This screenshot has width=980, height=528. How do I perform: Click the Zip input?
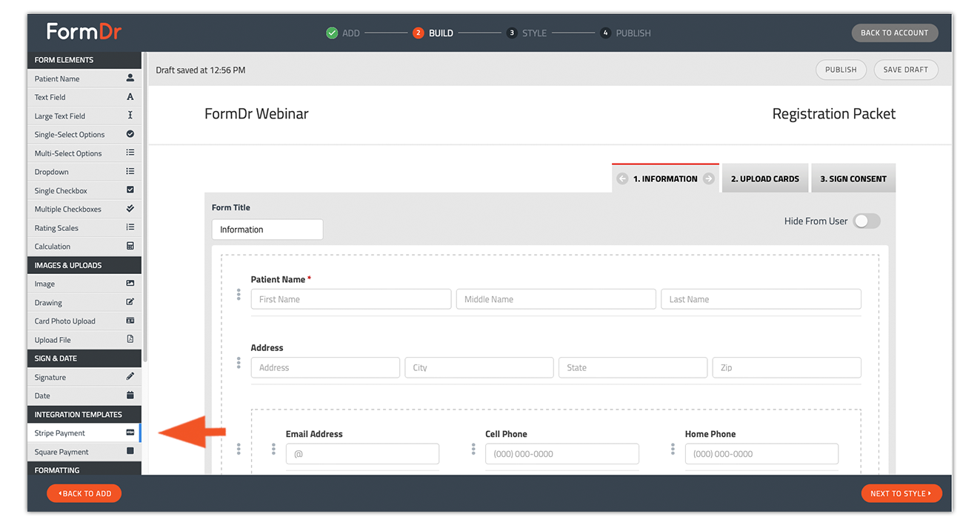(x=787, y=367)
